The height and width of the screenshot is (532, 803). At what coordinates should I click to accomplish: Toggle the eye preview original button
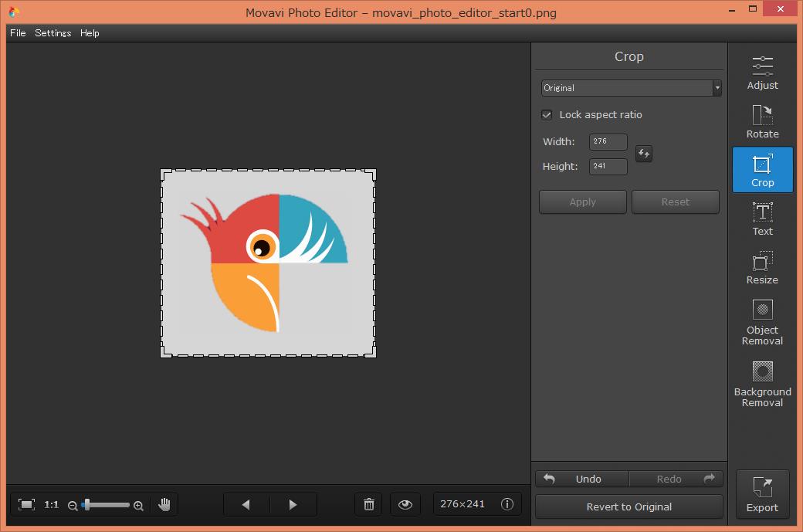coord(405,504)
